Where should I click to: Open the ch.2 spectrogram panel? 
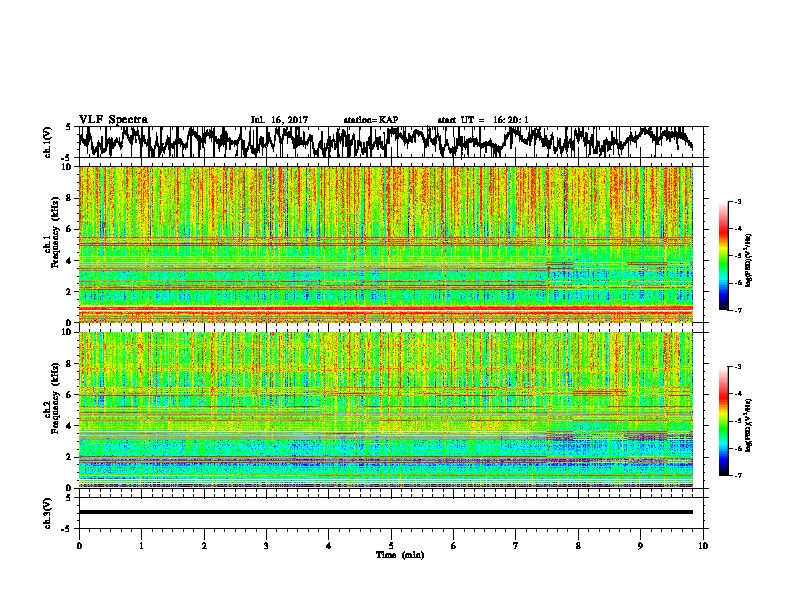[x=386, y=410]
